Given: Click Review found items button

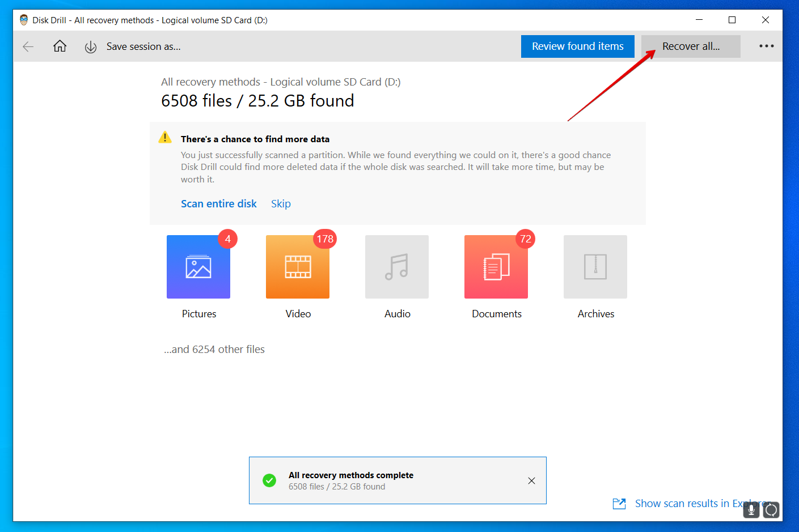Looking at the screenshot, I should 577,46.
